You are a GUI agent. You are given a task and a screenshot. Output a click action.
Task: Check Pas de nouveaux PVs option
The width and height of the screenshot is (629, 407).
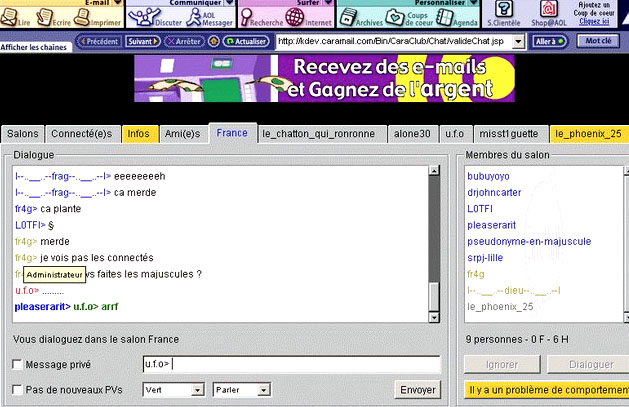[17, 390]
